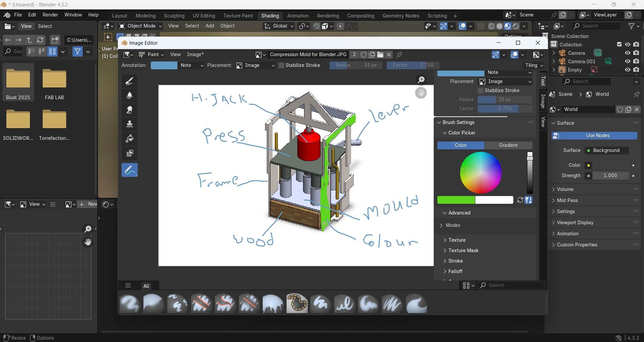Click the Background surface shader button
Screen dimensions: 644x342
[606, 150]
